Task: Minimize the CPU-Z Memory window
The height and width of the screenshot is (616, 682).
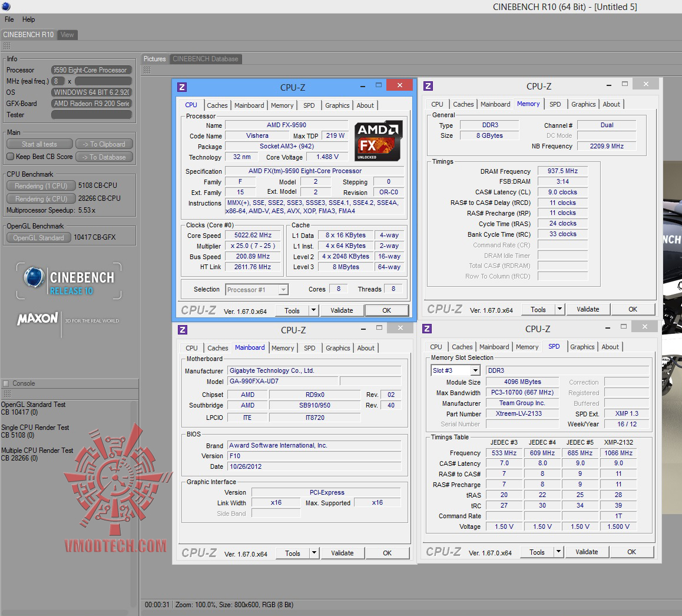Action: click(x=608, y=85)
